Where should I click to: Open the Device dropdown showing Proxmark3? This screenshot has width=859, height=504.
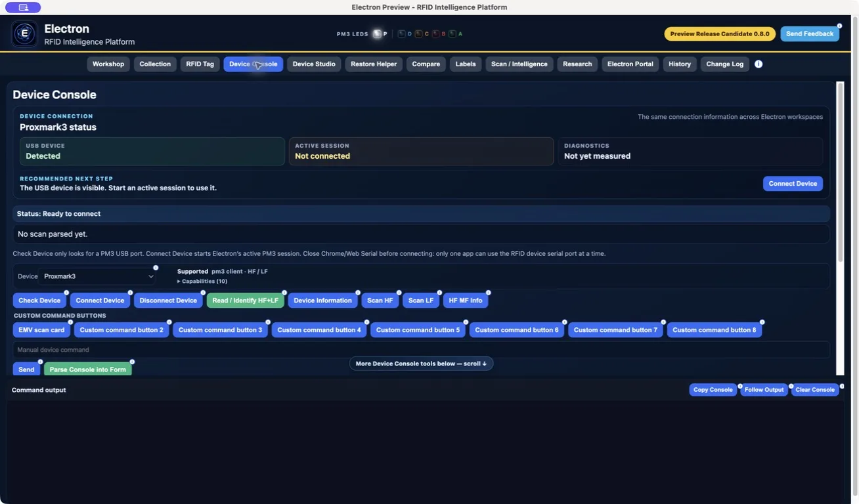click(x=98, y=276)
